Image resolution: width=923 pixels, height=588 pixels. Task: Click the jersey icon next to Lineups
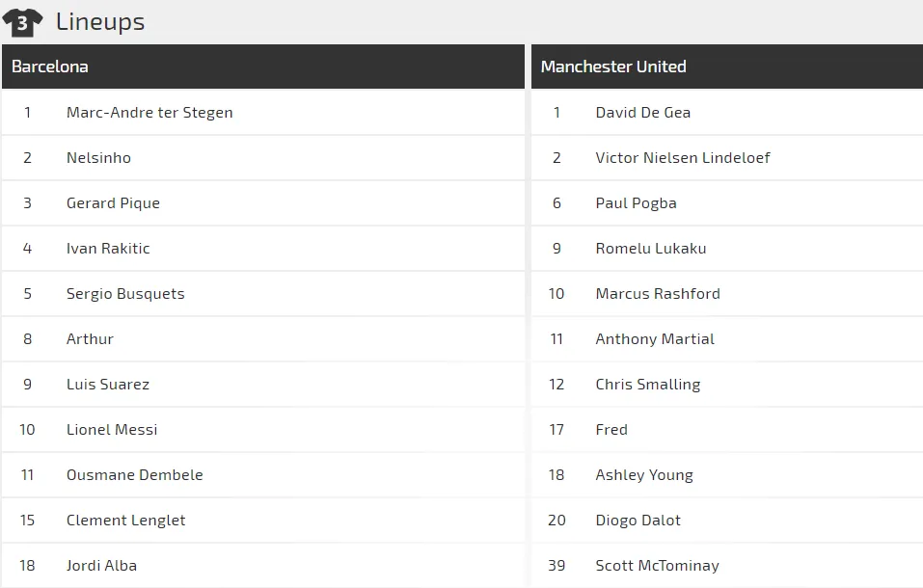pos(22,22)
